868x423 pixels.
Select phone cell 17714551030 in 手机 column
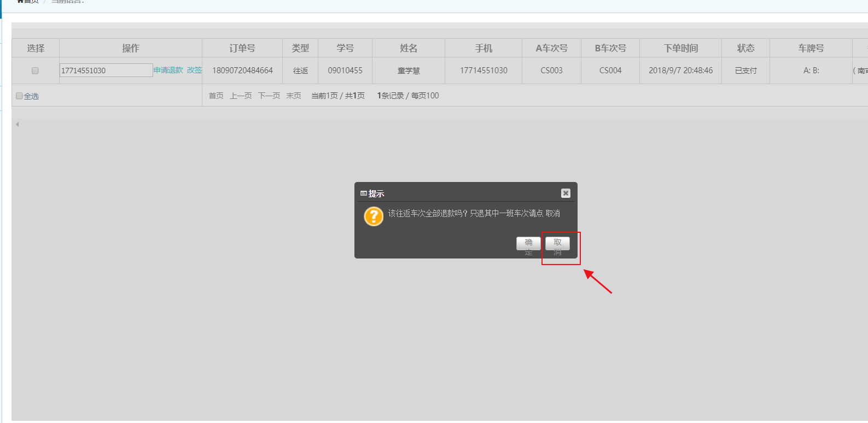click(483, 70)
